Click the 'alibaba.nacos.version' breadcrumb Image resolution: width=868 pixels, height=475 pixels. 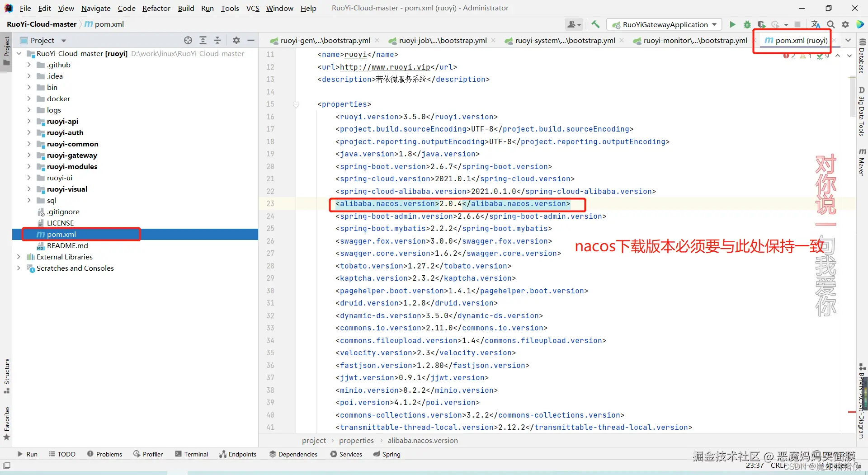pyautogui.click(x=423, y=440)
